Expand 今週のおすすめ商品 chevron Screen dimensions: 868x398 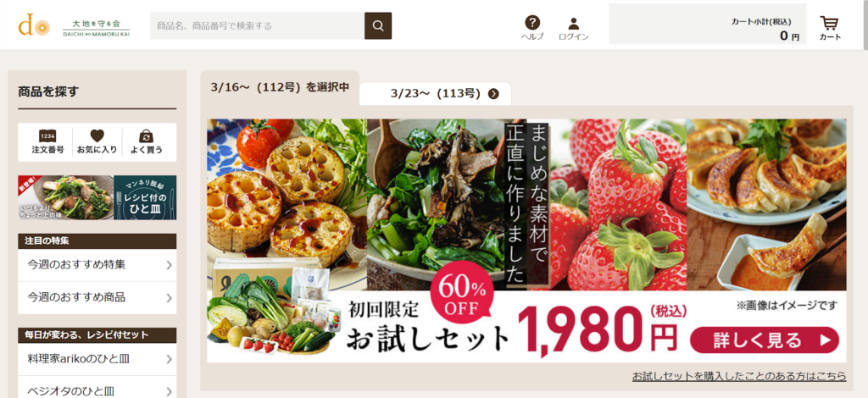coord(169,298)
